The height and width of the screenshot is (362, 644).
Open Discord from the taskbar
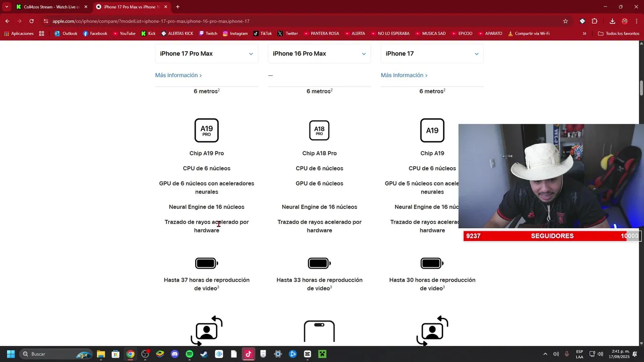point(175,354)
